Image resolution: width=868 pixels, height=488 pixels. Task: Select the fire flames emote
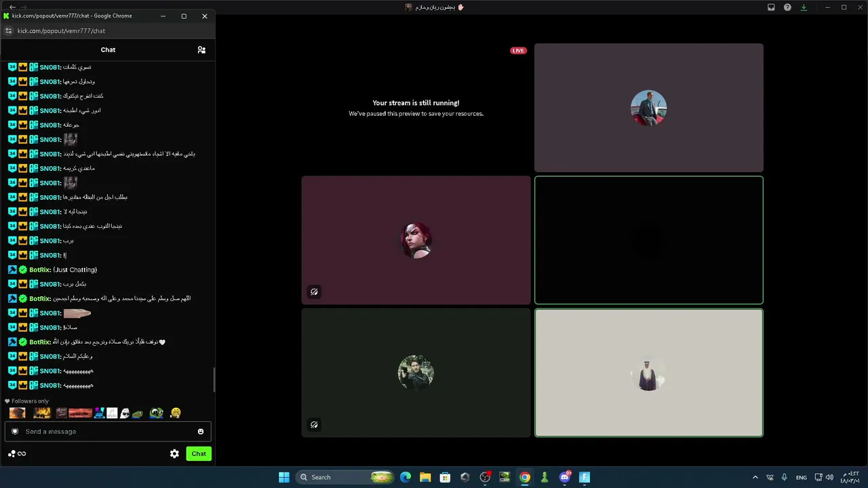tap(42, 413)
